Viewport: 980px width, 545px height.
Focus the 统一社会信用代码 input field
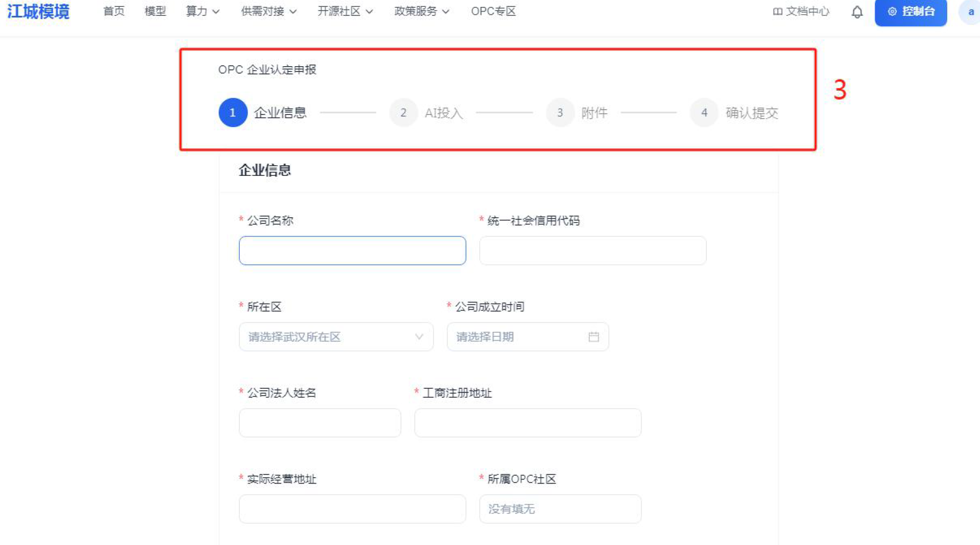point(593,251)
